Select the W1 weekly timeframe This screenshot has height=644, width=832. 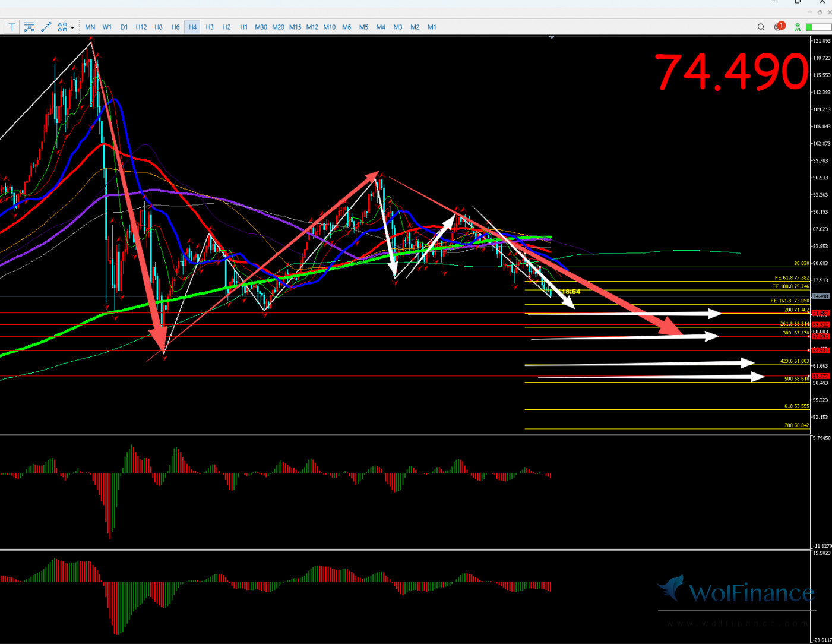click(107, 27)
